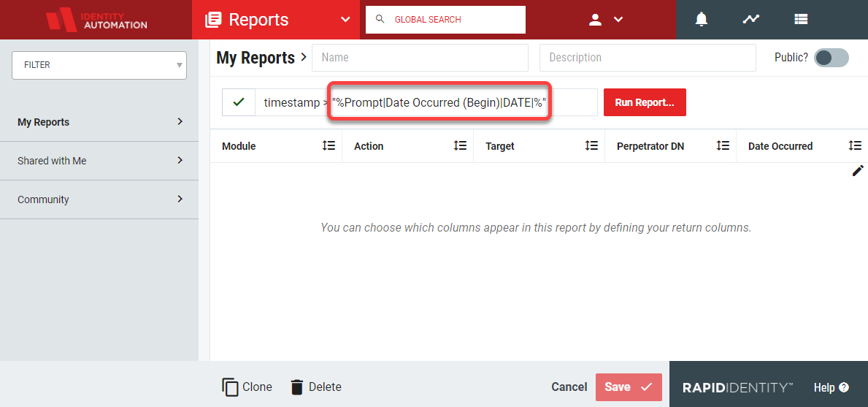
Task: Sort by Target column icon
Action: [592, 145]
